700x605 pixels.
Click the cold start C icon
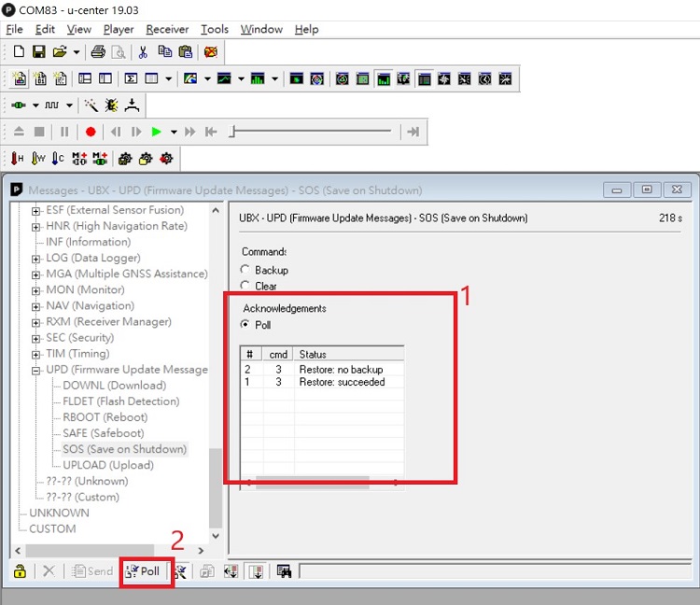[58, 159]
